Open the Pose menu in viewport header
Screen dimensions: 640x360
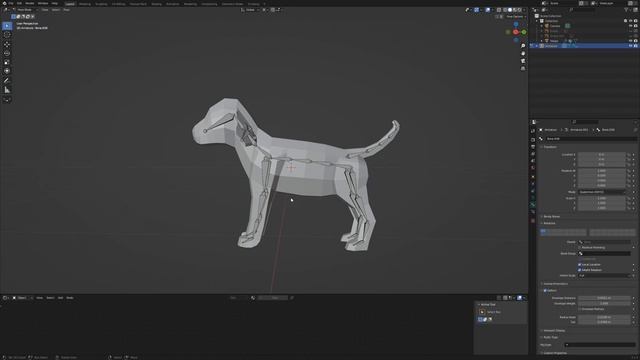click(x=66, y=10)
